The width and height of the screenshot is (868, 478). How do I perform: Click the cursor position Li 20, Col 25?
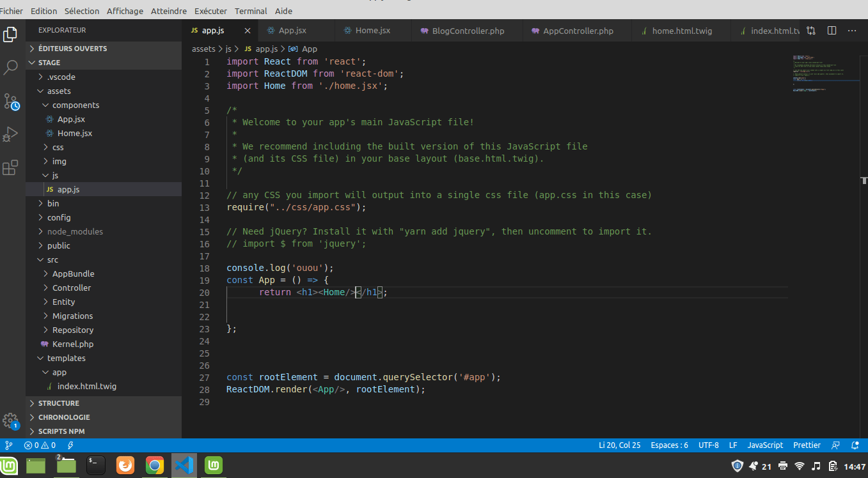[x=619, y=445]
